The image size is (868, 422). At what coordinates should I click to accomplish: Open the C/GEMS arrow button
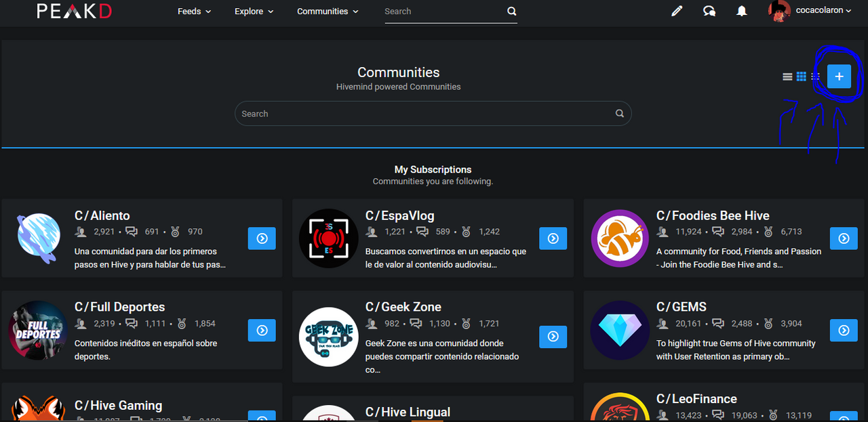click(844, 331)
